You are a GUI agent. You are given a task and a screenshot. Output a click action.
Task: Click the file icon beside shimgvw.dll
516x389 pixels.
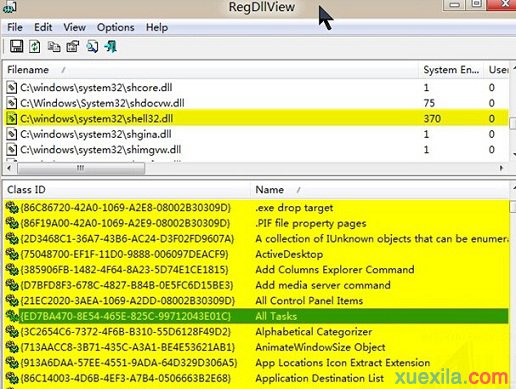click(12, 149)
